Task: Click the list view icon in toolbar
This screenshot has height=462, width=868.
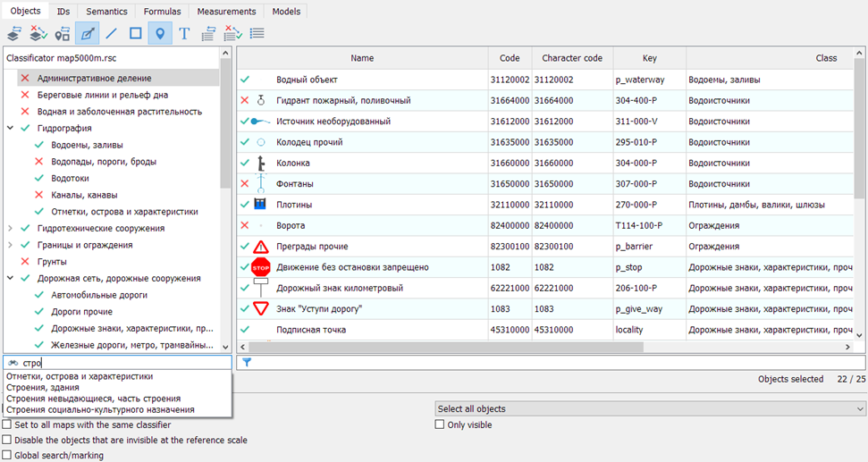Action: (x=257, y=34)
